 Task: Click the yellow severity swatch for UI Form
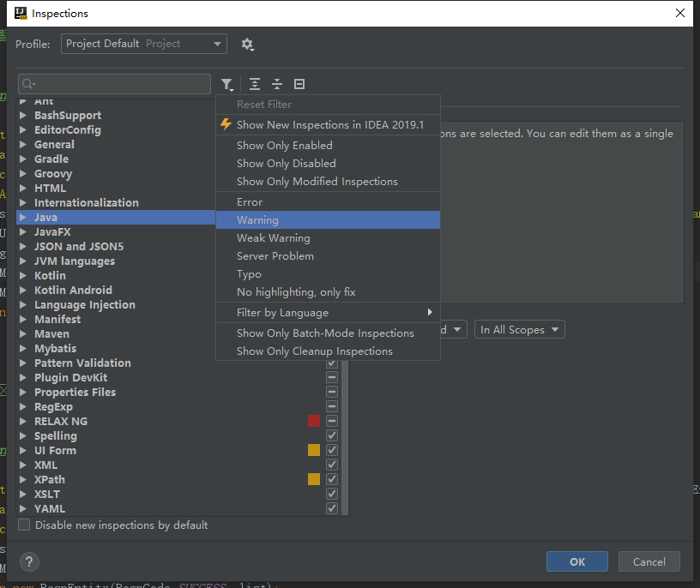pos(314,450)
